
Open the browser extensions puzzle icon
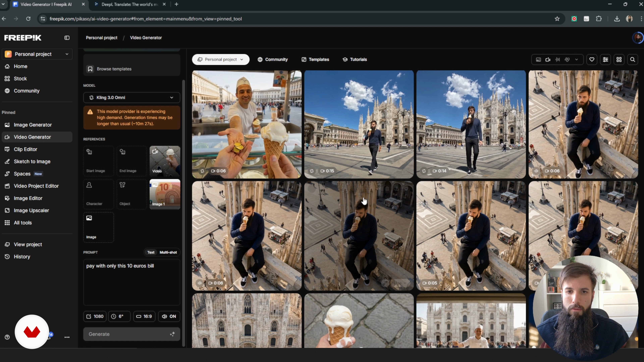[x=599, y=19]
